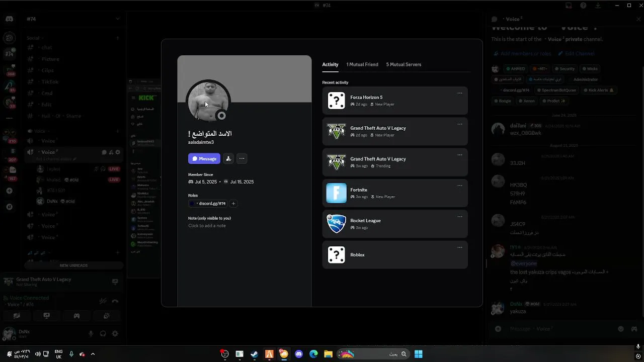The width and height of the screenshot is (644, 362).
Task: Open the Hall Of Shame channel
Action: click(x=74, y=116)
